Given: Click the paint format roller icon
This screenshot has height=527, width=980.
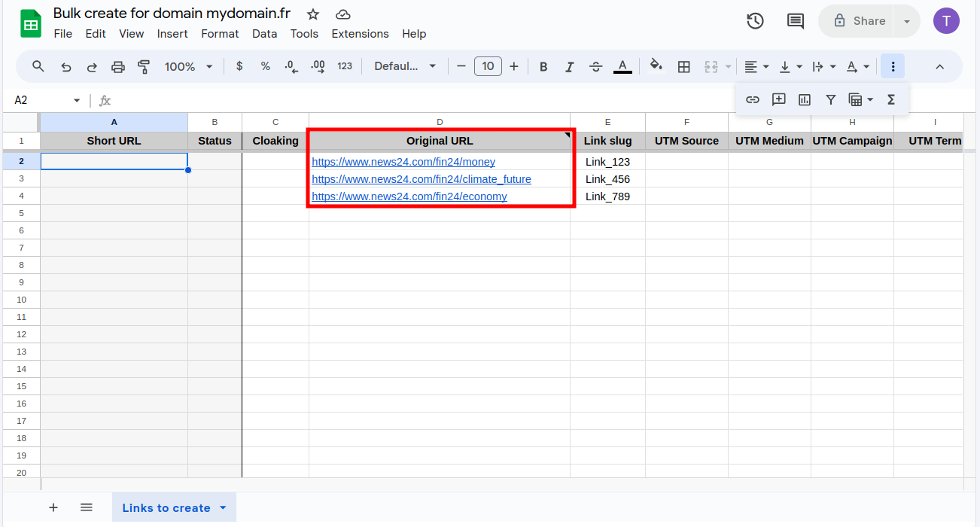Looking at the screenshot, I should (144, 66).
